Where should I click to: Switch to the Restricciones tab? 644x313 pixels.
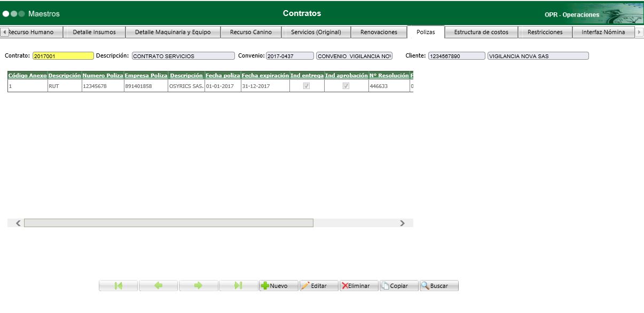point(545,32)
